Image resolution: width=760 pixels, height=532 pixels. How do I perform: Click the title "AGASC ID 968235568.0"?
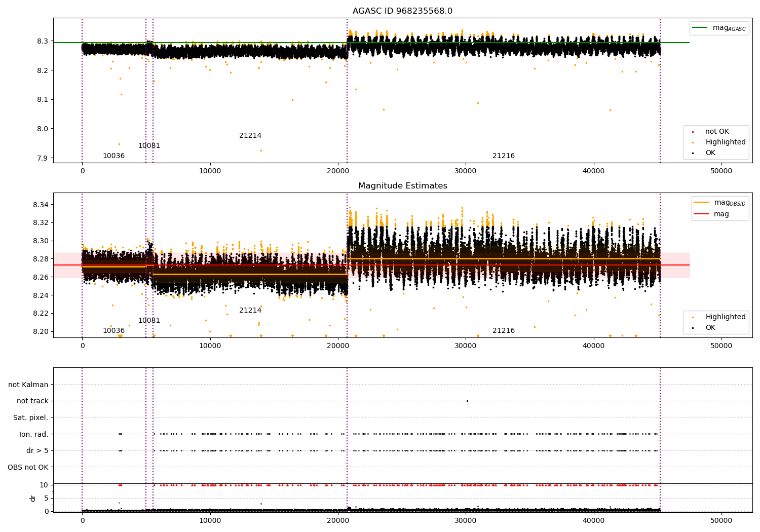tap(402, 11)
